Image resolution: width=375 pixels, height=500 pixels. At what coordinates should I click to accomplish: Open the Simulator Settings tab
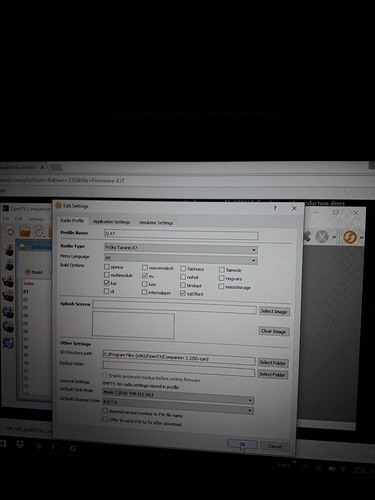pos(156,223)
